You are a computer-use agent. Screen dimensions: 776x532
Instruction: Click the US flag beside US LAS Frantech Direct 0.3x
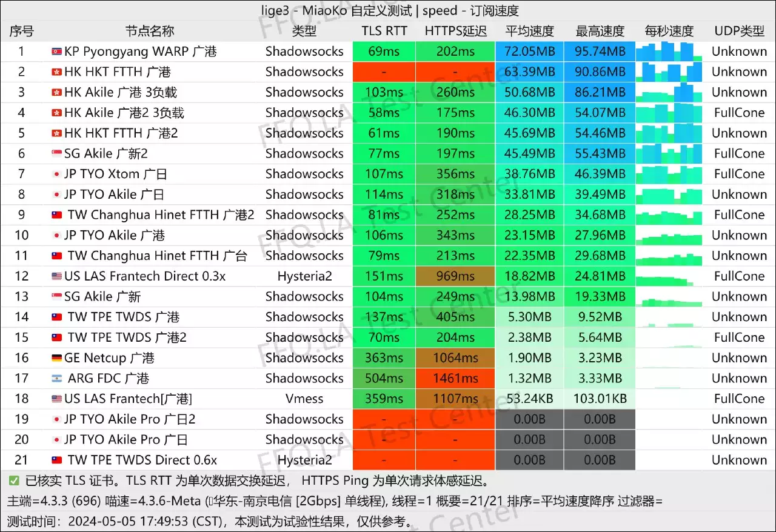tap(57, 276)
